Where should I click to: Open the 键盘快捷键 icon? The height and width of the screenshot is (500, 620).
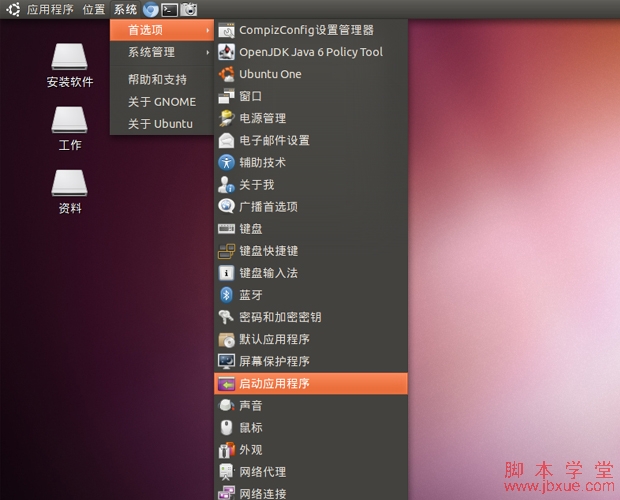click(x=227, y=251)
